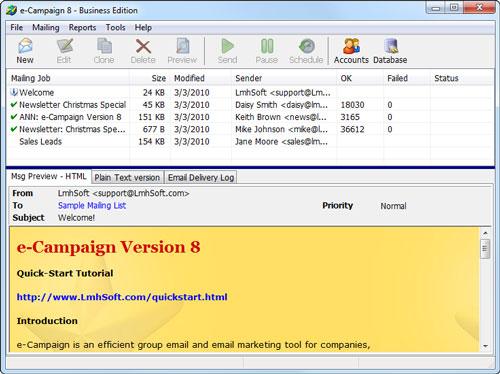The image size is (500, 374).
Task: Create a New mailing job
Action: (25, 51)
